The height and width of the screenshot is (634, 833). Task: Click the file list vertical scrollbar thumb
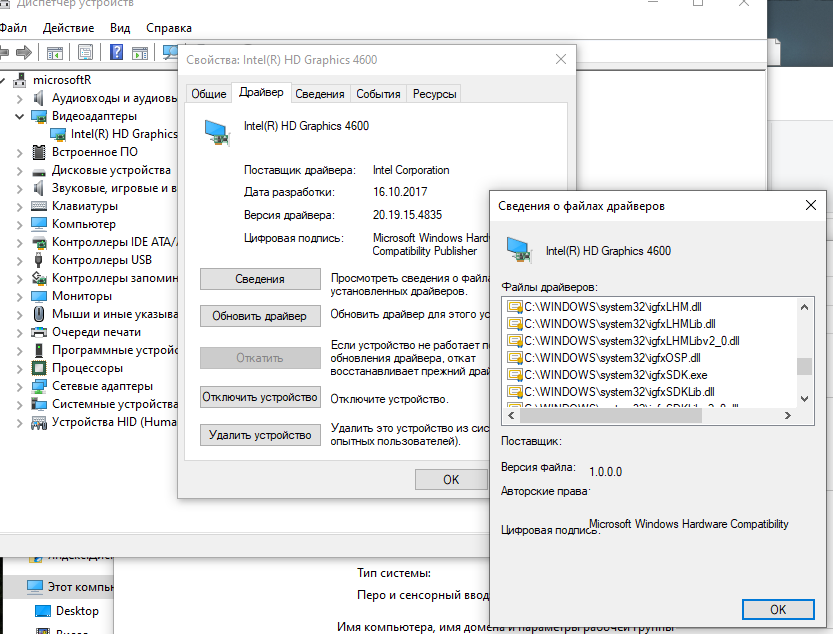click(804, 366)
